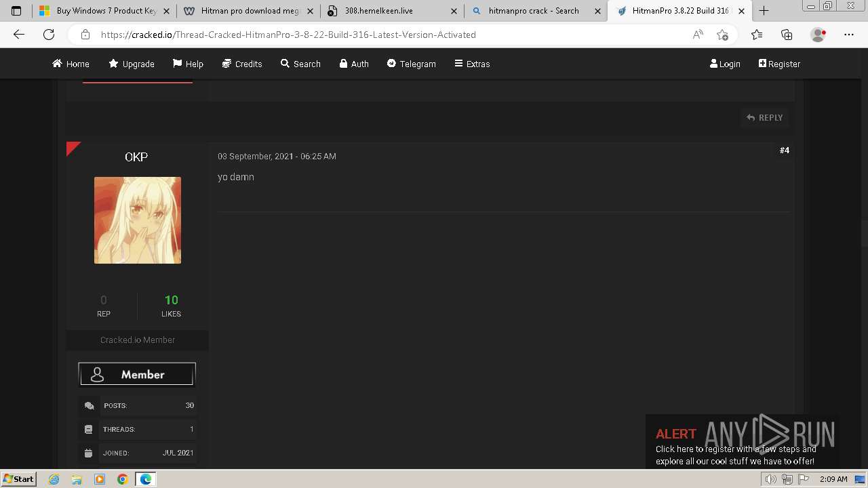868x488 pixels.
Task: Open the Action Center flag tray icon
Action: point(804,479)
